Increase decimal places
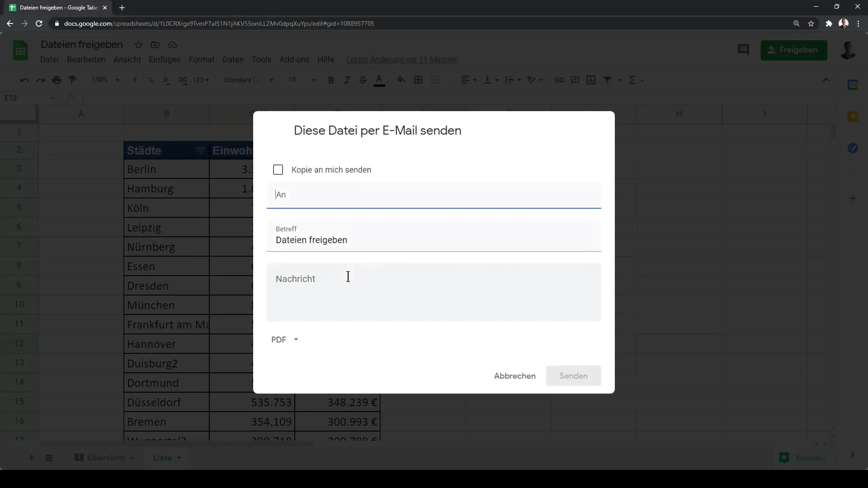Viewport: 868px width, 488px height. tap(182, 80)
